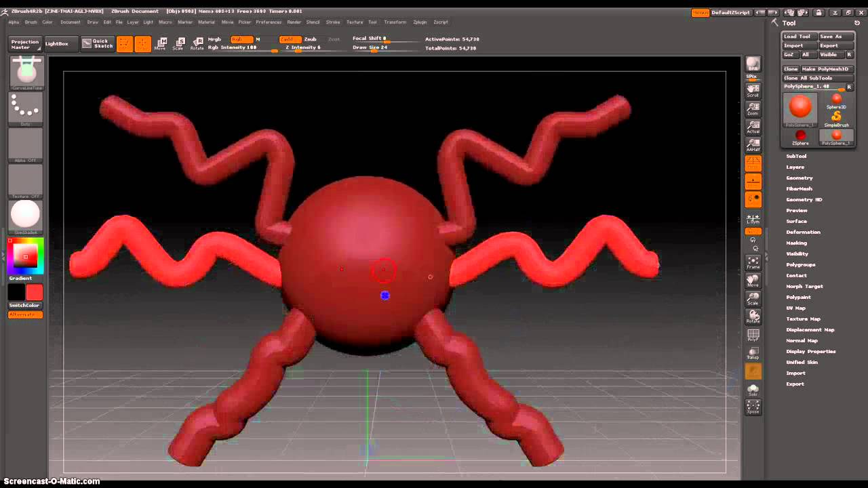Image resolution: width=868 pixels, height=488 pixels.
Task: Click the Actual size icon
Action: pos(753,127)
